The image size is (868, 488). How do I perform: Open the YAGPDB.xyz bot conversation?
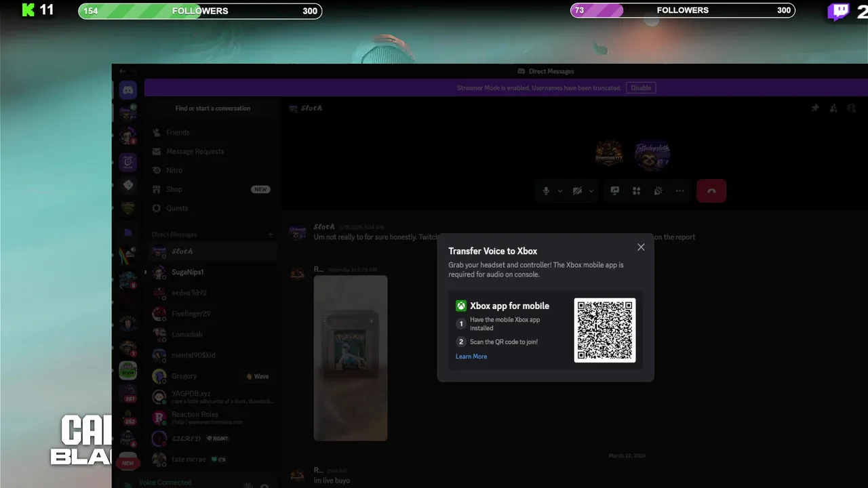coord(212,397)
